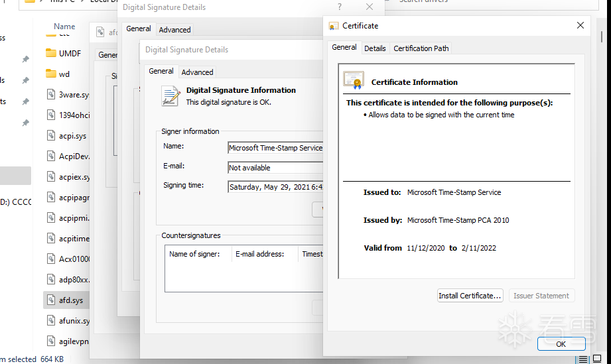Click the Name of signer column header
611x364 pixels.
click(x=194, y=254)
